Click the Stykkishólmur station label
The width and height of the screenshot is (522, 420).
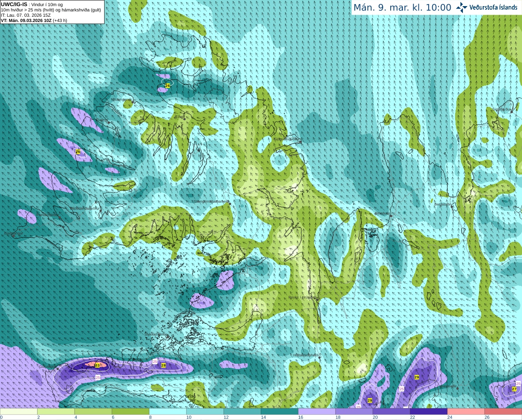pos(156,334)
